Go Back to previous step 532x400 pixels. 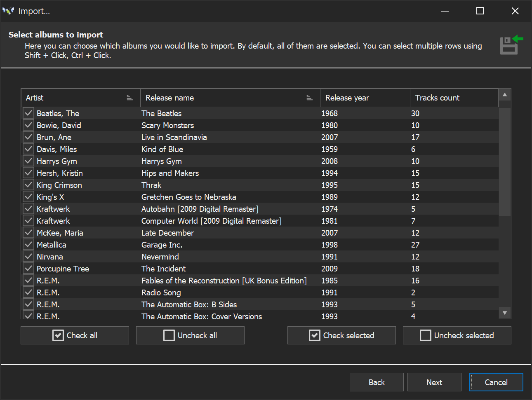coord(377,382)
